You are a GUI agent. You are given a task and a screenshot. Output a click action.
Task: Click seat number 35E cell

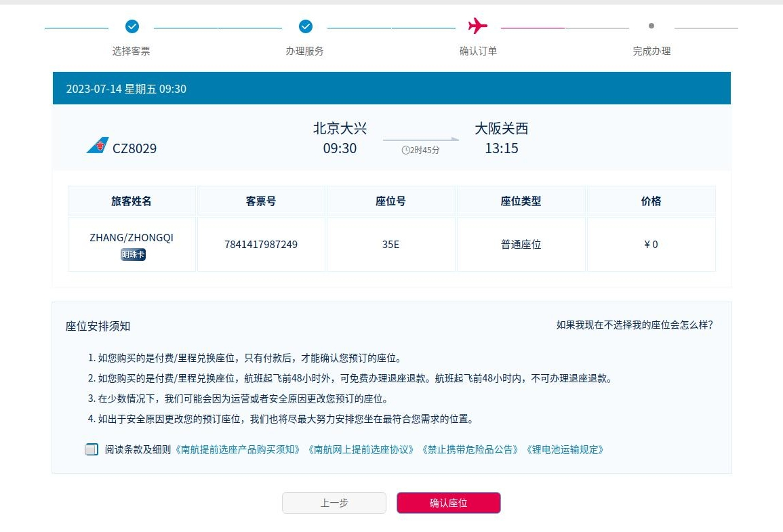391,244
